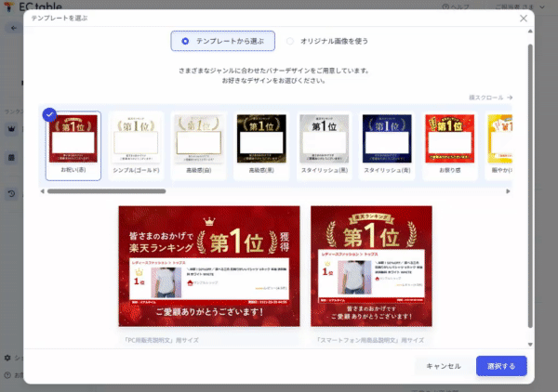558x392 pixels.
Task: Click the dialog vertical scrollbar down arrow
Action: point(530,345)
